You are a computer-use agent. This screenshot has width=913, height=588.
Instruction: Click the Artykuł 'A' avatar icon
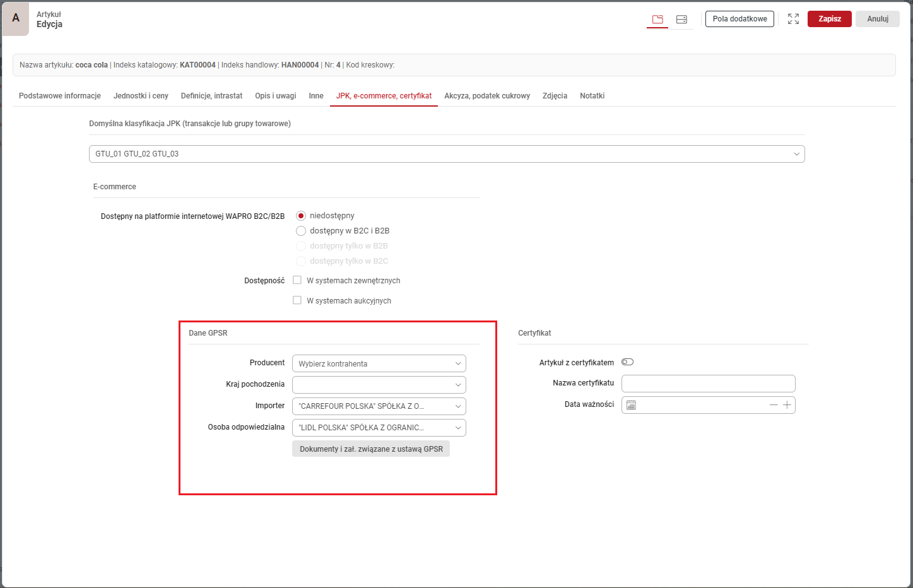pyautogui.click(x=16, y=18)
